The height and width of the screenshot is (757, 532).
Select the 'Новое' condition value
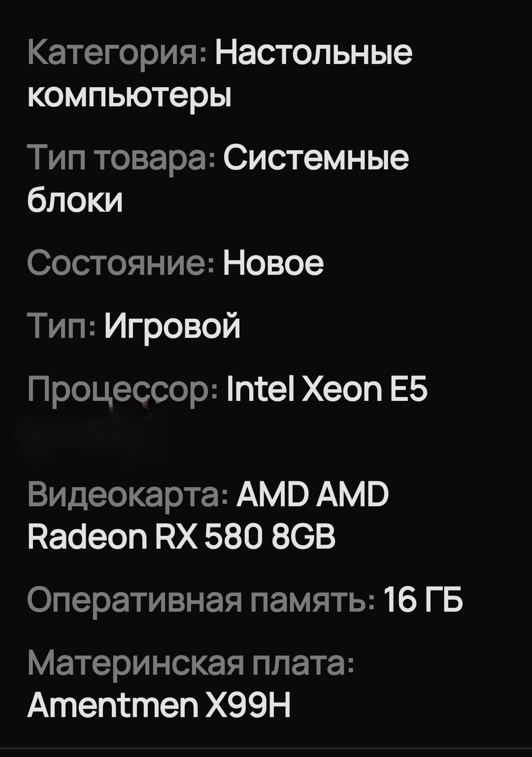click(273, 263)
